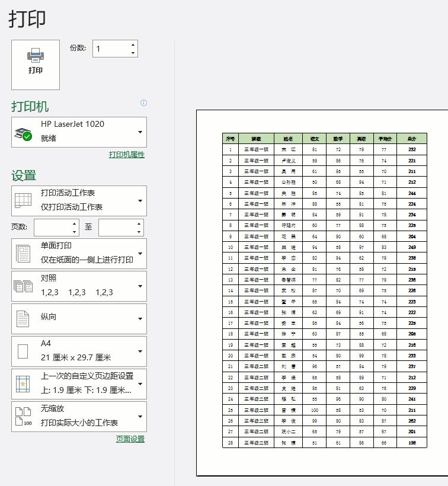Increase the 份数 copies spinner
448x486 pixels.
click(133, 44)
